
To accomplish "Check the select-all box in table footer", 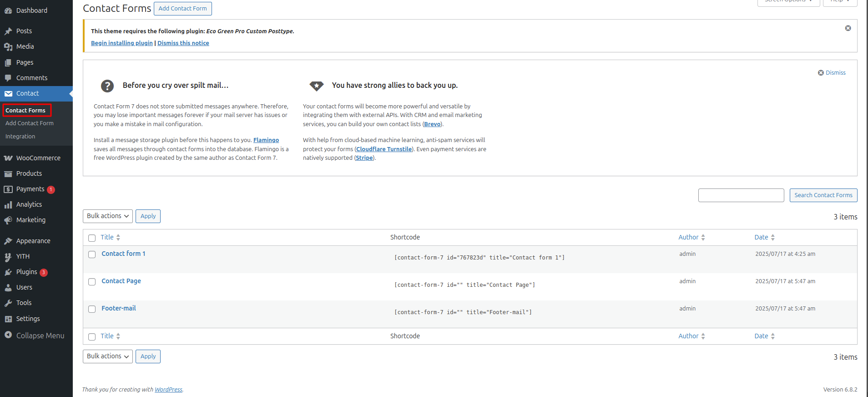I will click(x=92, y=336).
